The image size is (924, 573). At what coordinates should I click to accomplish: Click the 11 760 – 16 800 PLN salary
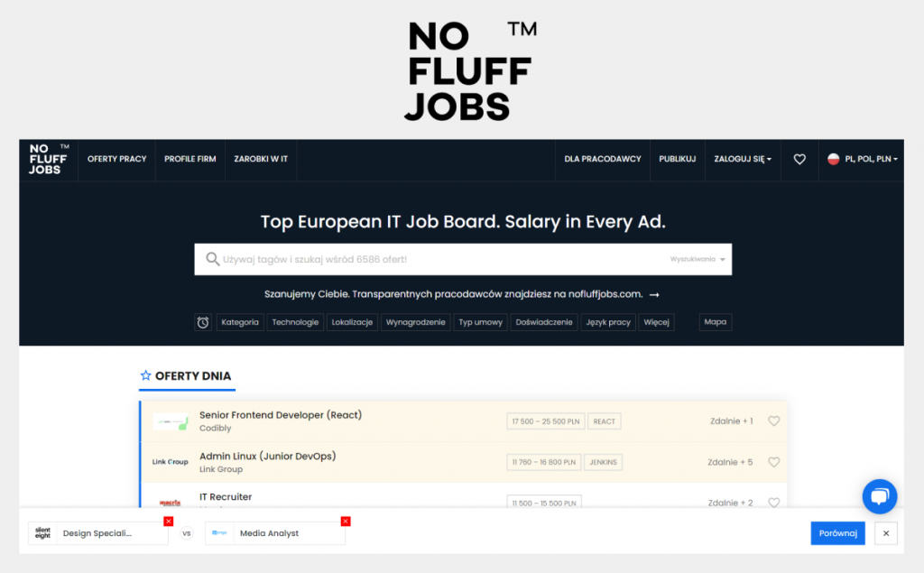[x=544, y=462]
